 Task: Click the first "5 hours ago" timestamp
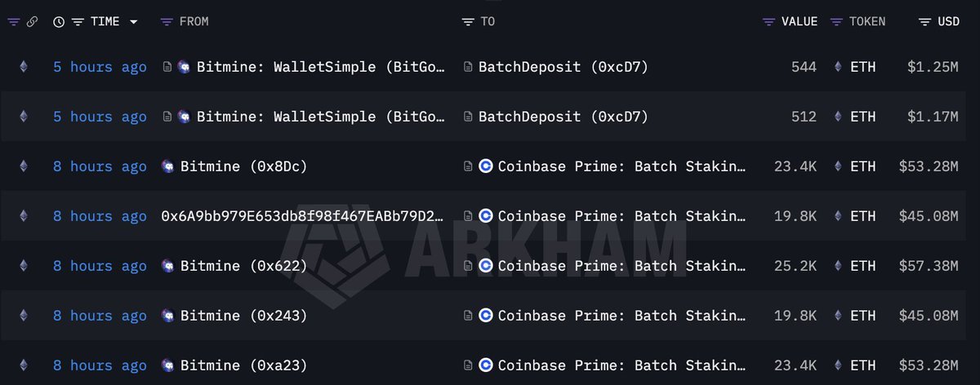point(100,67)
